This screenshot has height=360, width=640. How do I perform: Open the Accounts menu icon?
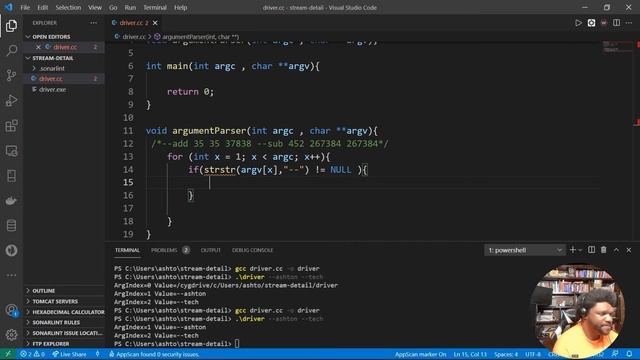[11, 310]
